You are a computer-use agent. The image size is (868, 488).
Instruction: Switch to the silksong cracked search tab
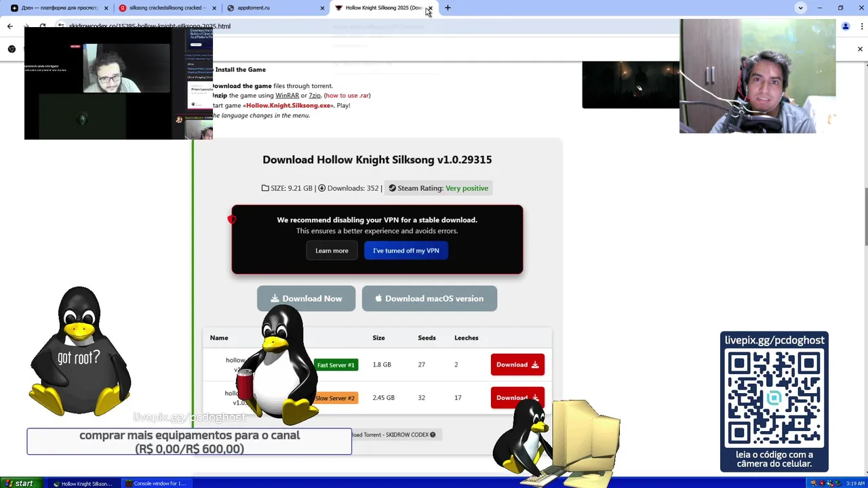tap(166, 8)
